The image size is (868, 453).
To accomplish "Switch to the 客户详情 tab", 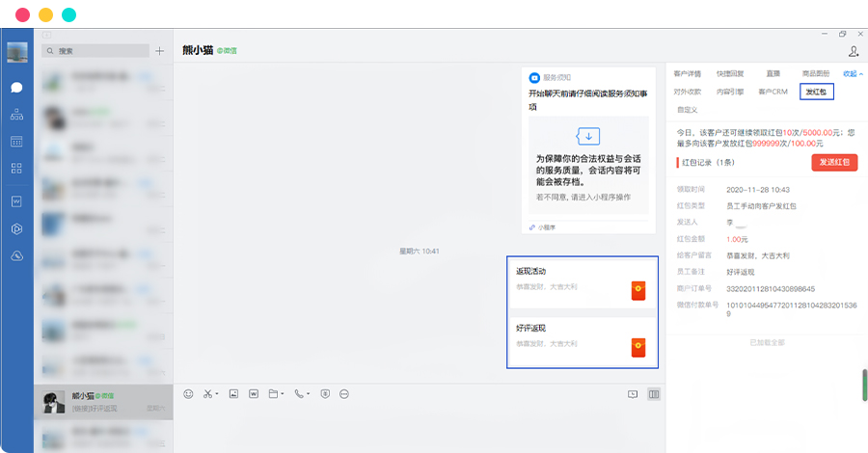I will pos(688,73).
